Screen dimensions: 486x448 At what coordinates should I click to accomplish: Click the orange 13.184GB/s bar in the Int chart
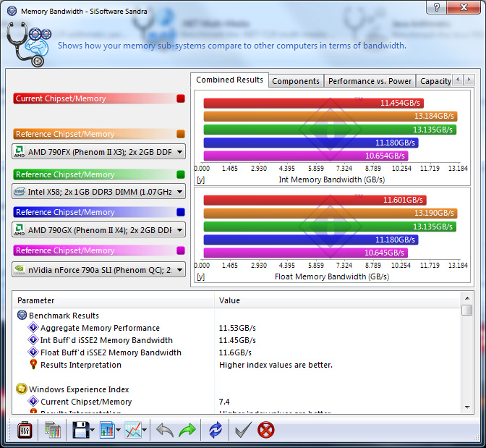coord(331,116)
